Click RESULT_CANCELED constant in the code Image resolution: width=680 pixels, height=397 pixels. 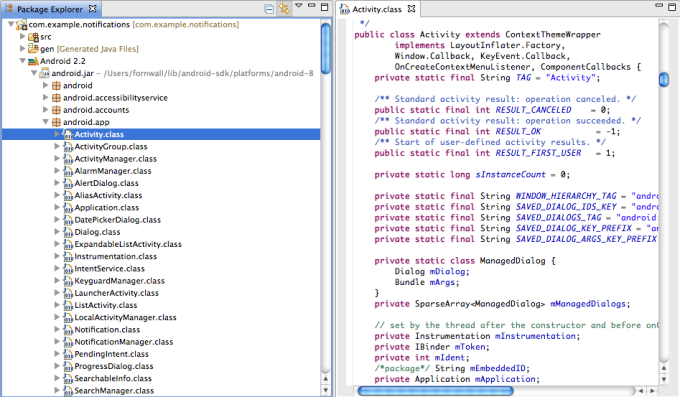click(x=533, y=110)
